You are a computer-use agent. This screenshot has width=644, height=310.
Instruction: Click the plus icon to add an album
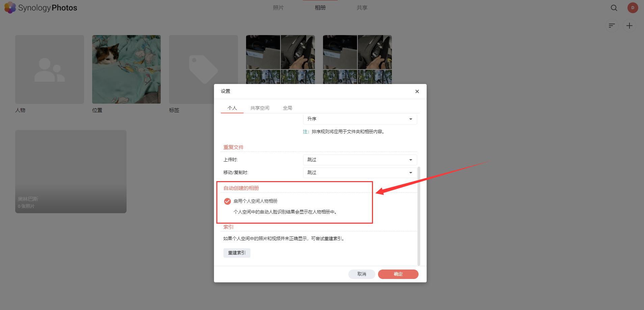(x=629, y=26)
